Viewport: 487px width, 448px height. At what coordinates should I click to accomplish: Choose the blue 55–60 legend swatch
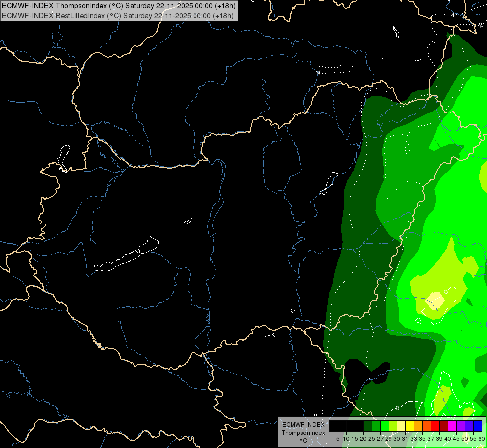point(478,426)
